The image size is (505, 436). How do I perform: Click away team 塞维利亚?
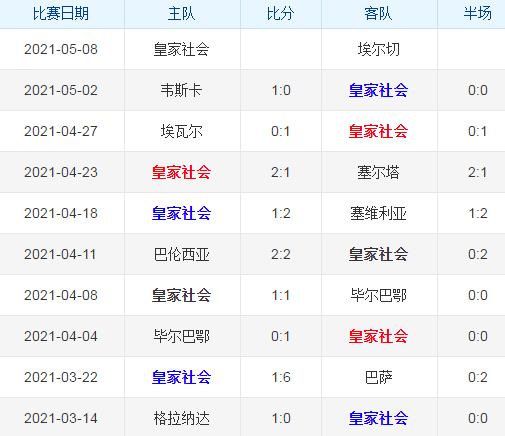tap(378, 213)
